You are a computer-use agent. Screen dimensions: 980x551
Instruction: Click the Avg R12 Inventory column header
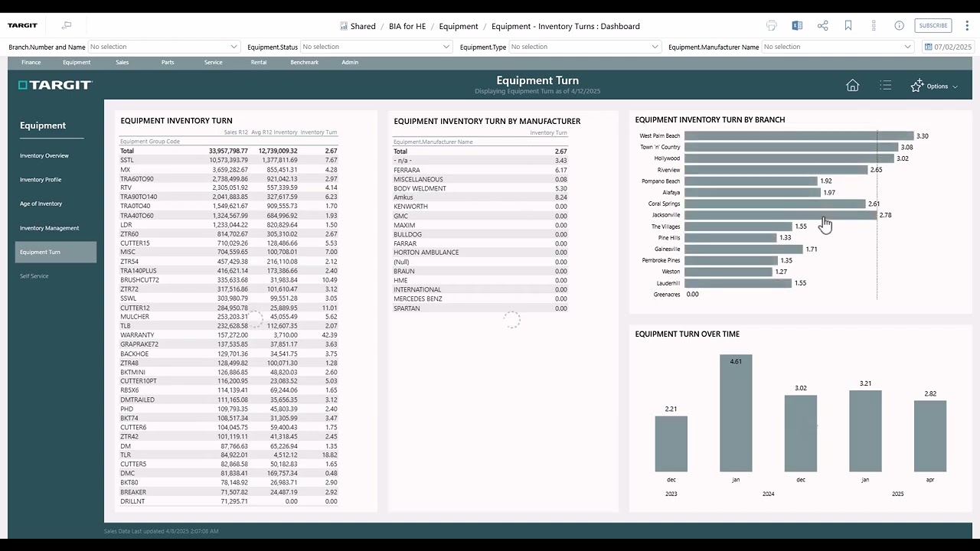(274, 132)
